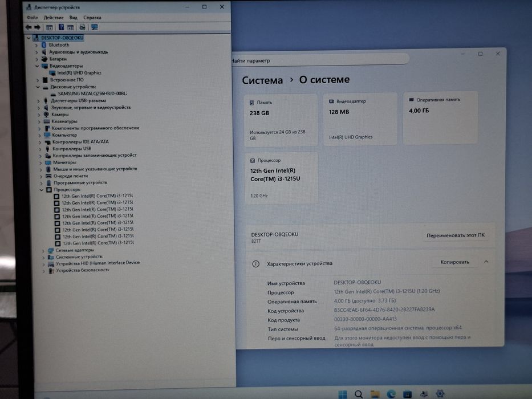Click the Device Manager taskbar icon

424,394
